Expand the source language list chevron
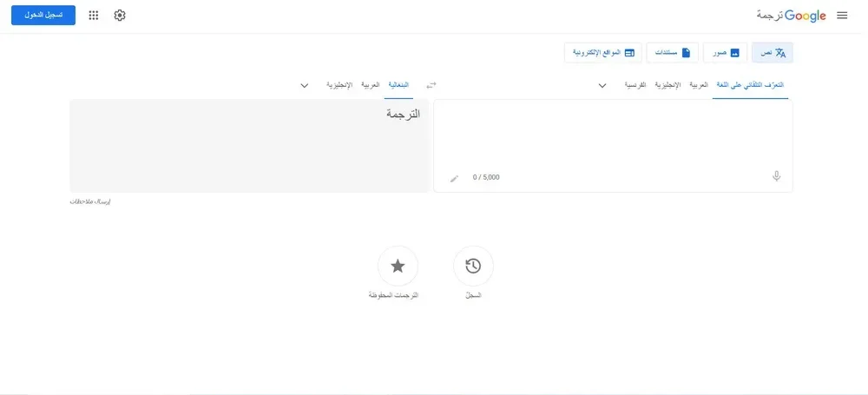 (x=602, y=85)
